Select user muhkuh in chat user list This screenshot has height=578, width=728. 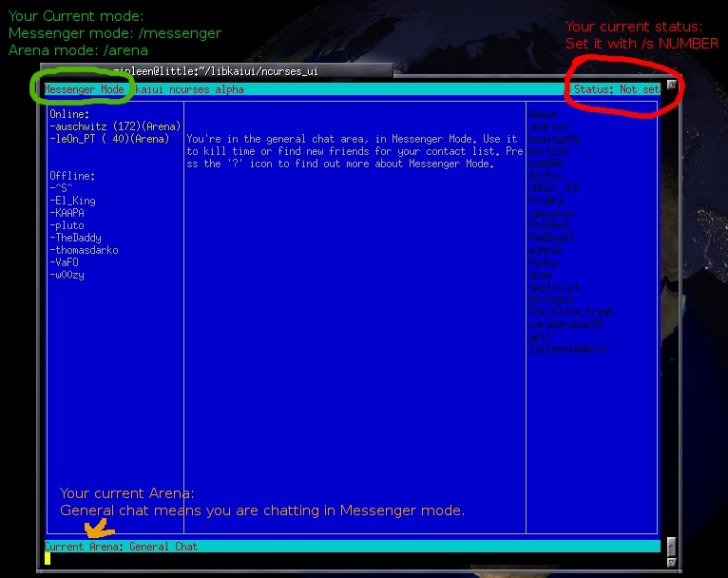pos(546,250)
